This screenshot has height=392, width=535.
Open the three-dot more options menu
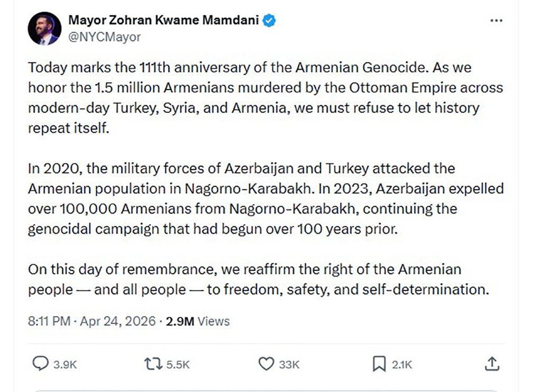496,20
